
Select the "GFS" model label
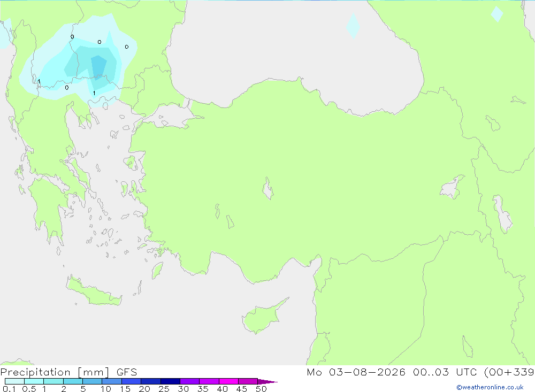127,372
